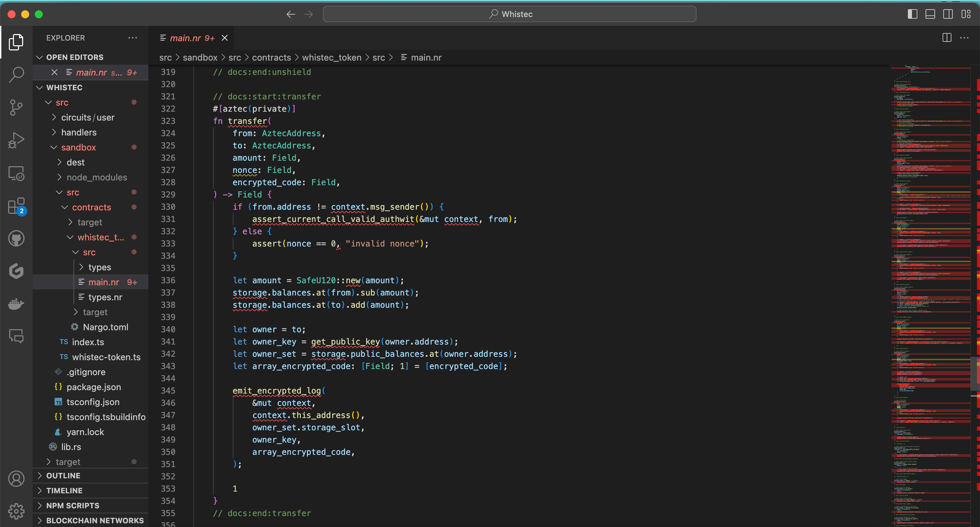This screenshot has width=980, height=527.
Task: Click emit_encrypted_log call on line 345
Action: tap(277, 391)
